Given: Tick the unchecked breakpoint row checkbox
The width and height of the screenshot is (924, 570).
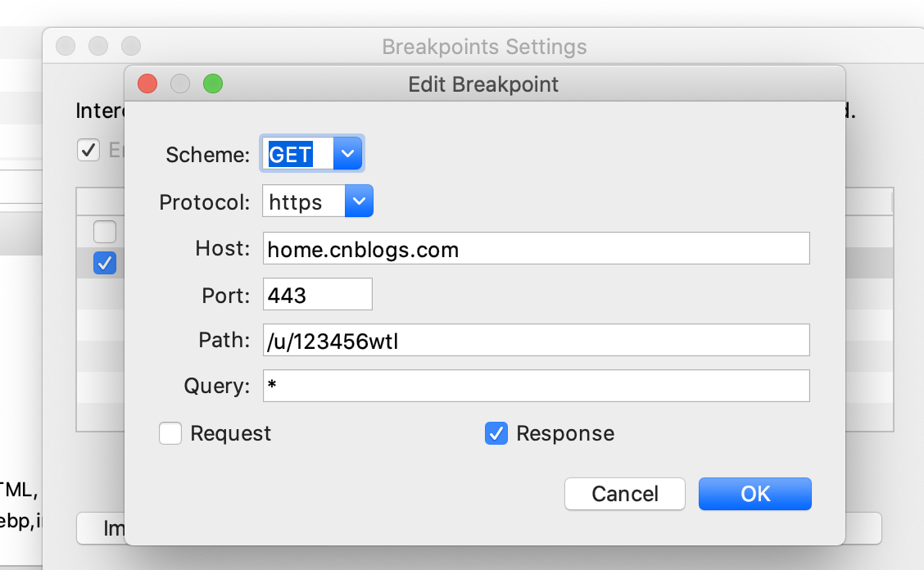Looking at the screenshot, I should pos(105,232).
